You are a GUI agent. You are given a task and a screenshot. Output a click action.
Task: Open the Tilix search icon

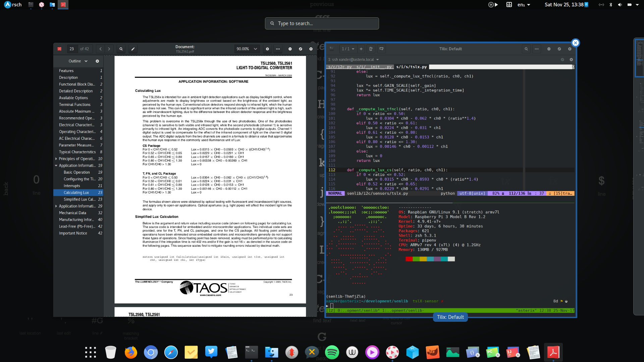526,49
